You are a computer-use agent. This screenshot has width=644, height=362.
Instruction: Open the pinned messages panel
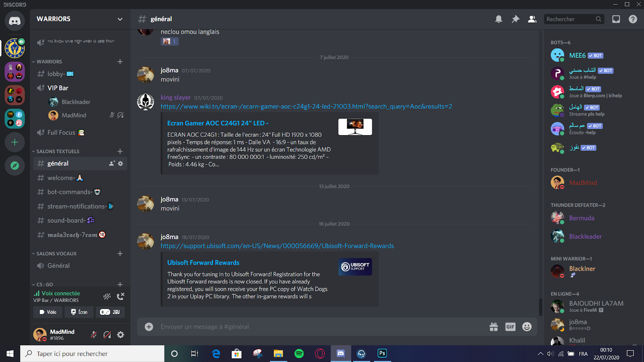(516, 19)
